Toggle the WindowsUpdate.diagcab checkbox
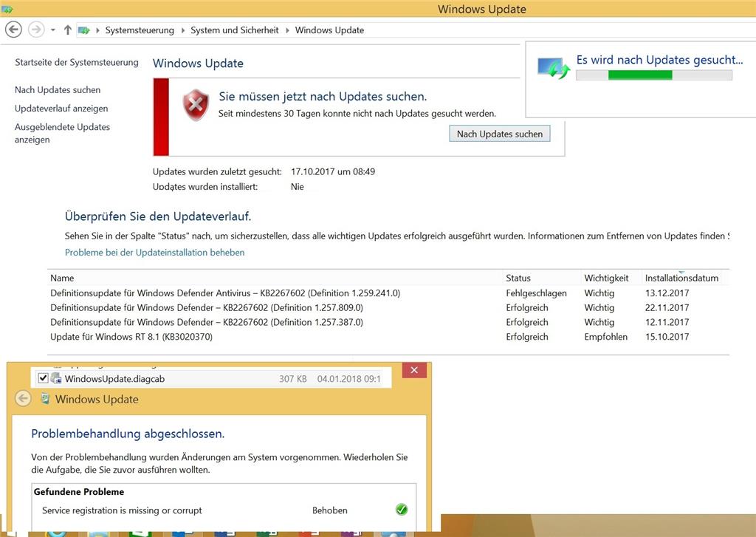Screen dimensions: 756x537 (x=43, y=377)
